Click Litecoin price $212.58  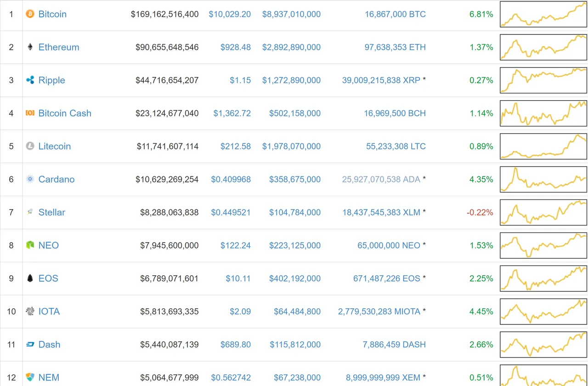click(236, 147)
